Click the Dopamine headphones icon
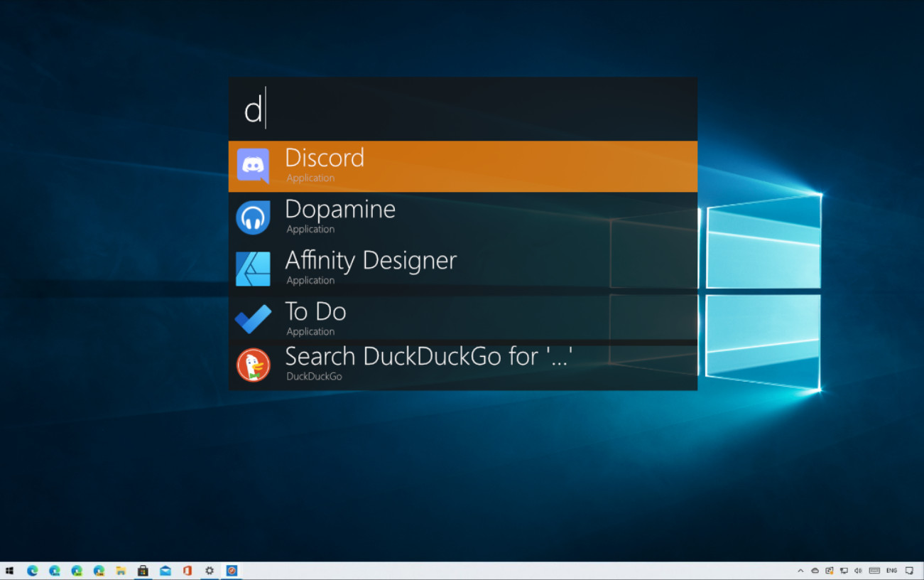The image size is (924, 580). (253, 217)
